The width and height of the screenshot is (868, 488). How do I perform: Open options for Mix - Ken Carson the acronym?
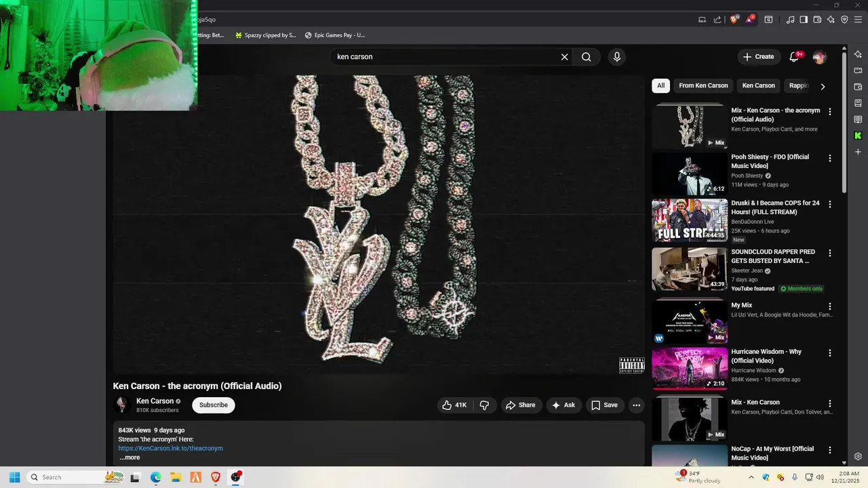[x=829, y=112]
